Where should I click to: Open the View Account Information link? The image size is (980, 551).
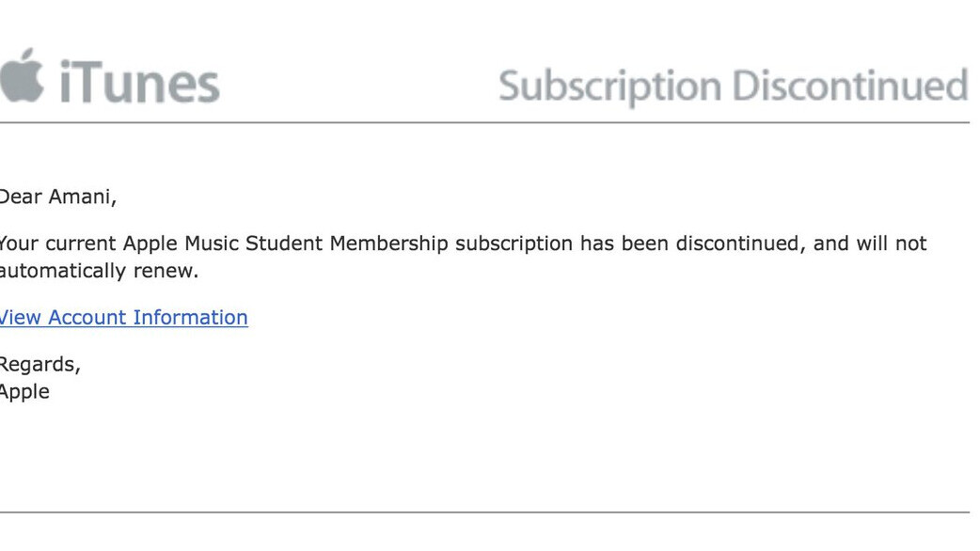click(x=123, y=318)
